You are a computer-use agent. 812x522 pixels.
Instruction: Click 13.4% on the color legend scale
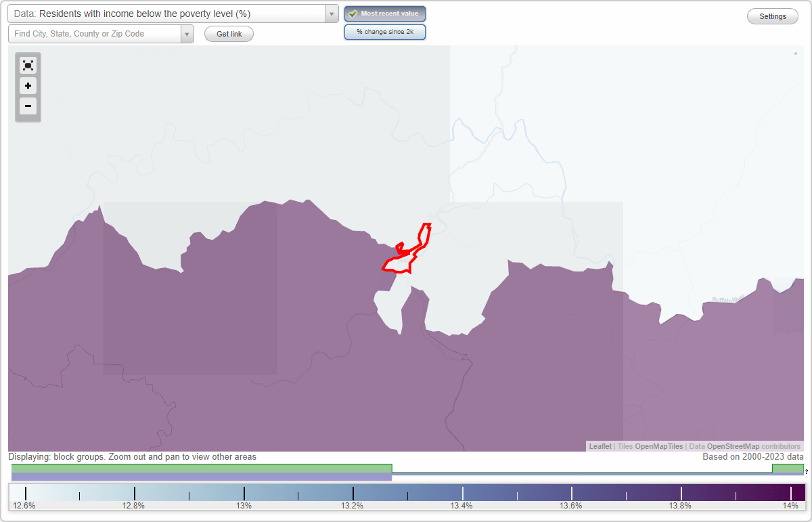coord(463,505)
